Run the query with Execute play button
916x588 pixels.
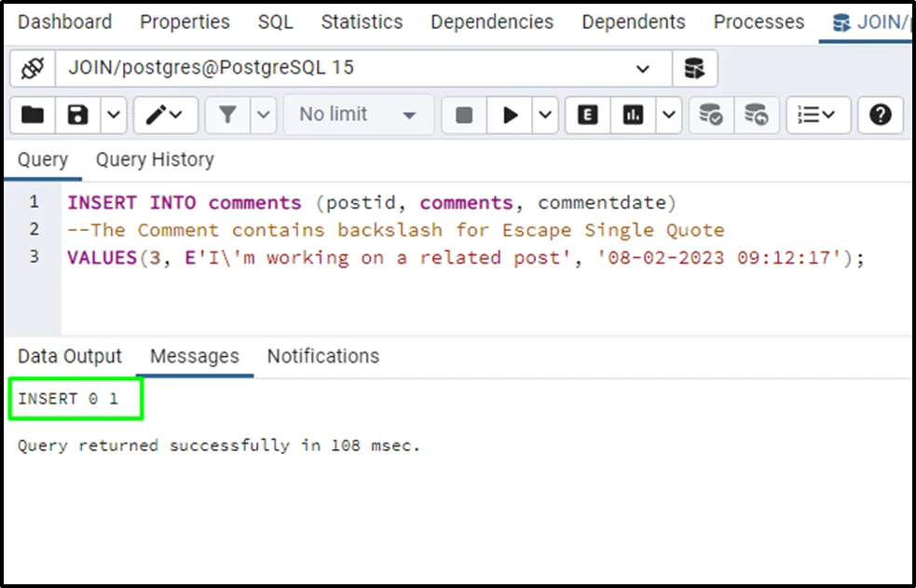pos(510,115)
